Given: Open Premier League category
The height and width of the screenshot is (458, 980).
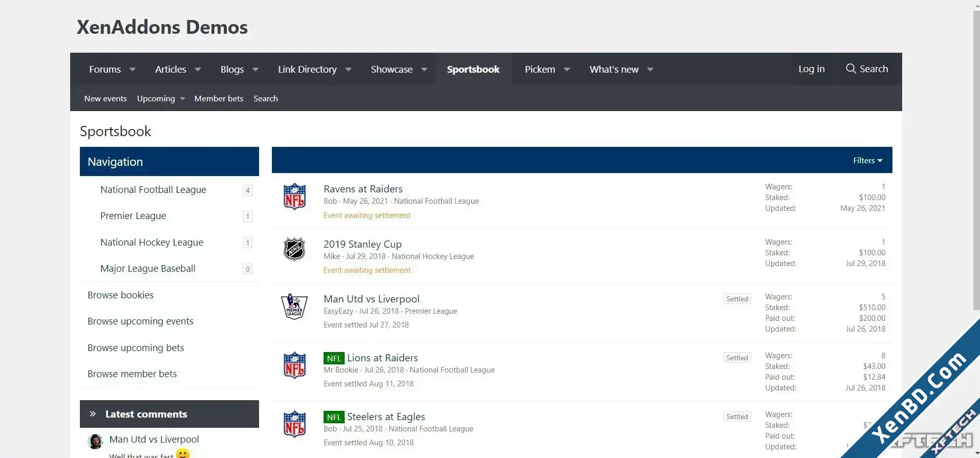Looking at the screenshot, I should click(x=133, y=216).
